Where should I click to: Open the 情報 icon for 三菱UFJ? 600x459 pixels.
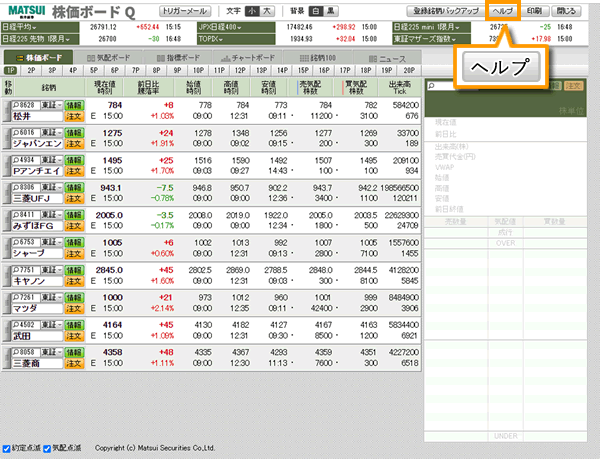[74, 187]
